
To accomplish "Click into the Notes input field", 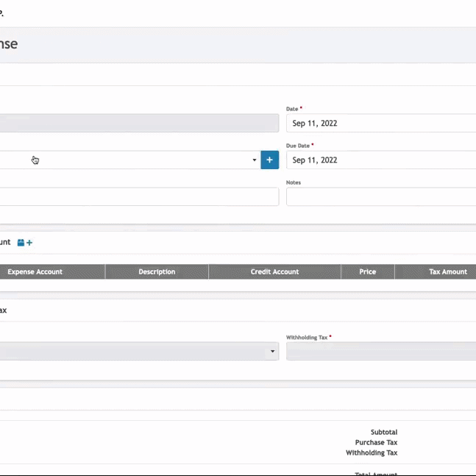I will [x=380, y=196].
